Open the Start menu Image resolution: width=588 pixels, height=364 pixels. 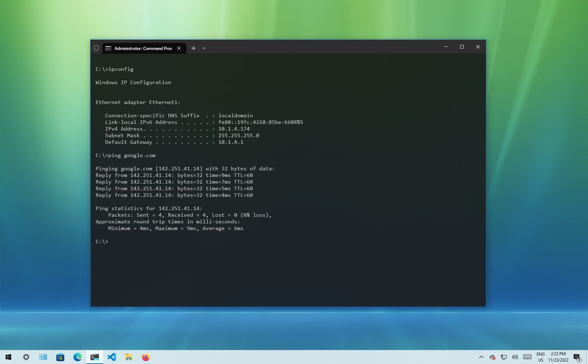[8, 357]
